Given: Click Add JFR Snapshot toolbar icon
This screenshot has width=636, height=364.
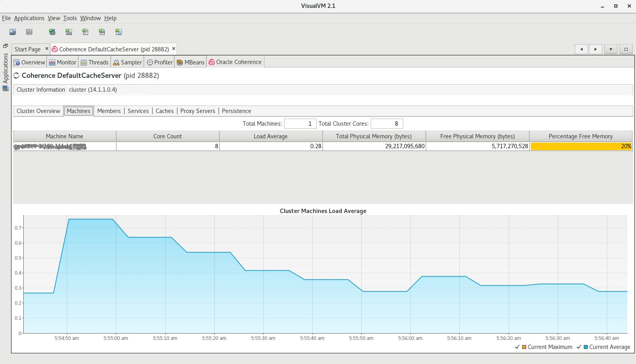Looking at the screenshot, I should tap(102, 32).
